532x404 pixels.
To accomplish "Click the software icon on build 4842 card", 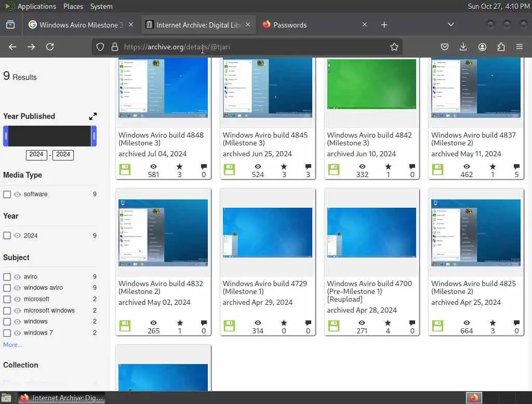I will [334, 169].
